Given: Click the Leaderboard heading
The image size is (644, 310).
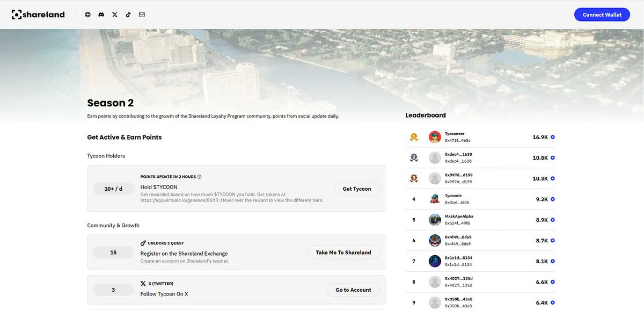Looking at the screenshot, I should tap(426, 115).
